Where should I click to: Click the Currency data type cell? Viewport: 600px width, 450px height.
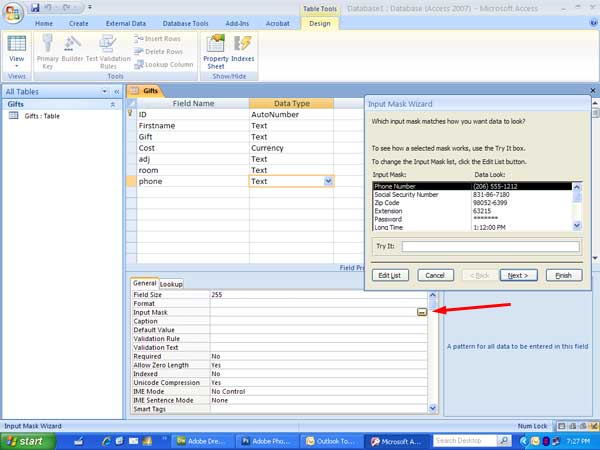click(x=291, y=148)
